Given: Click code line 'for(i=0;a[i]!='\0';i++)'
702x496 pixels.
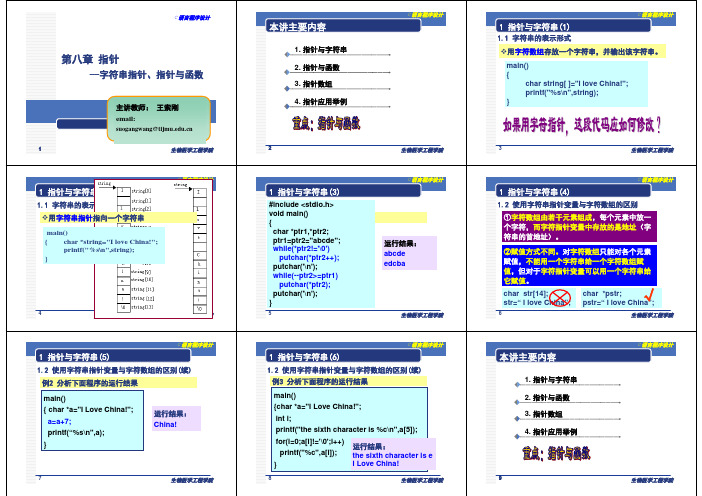Looking at the screenshot, I should [309, 441].
